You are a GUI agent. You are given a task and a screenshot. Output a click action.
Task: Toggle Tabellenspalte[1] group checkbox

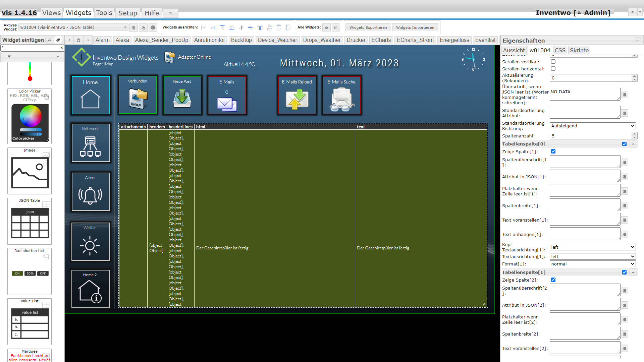click(x=624, y=273)
